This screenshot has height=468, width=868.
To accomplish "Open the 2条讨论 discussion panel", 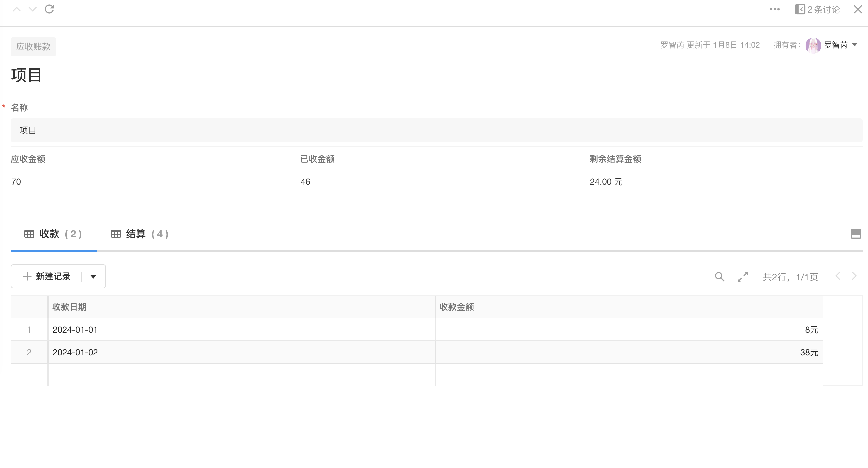I will tap(817, 9).
